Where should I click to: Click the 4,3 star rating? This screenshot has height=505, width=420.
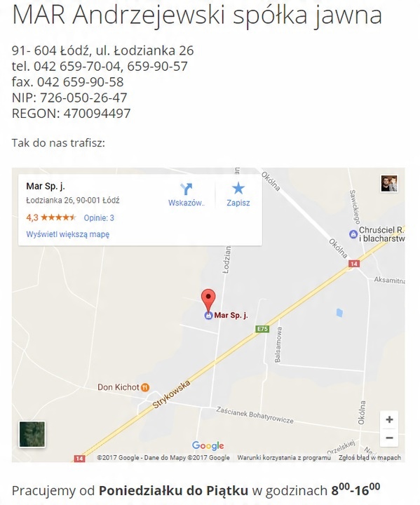click(51, 217)
